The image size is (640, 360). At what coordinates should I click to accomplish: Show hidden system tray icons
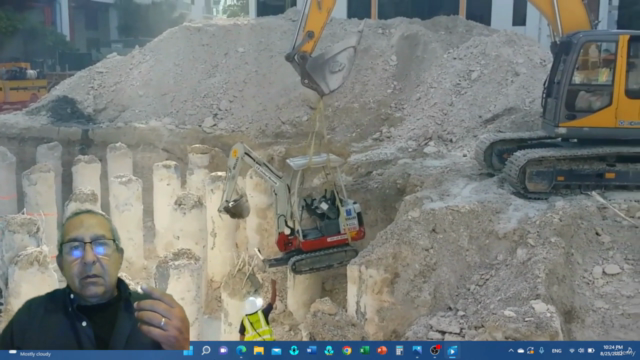pyautogui.click(x=511, y=351)
